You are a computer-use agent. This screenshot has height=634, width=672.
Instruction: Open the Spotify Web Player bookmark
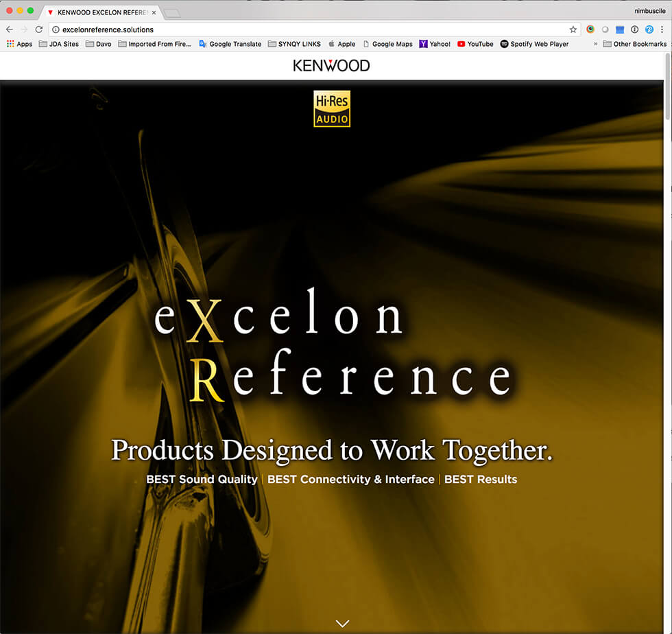[534, 44]
